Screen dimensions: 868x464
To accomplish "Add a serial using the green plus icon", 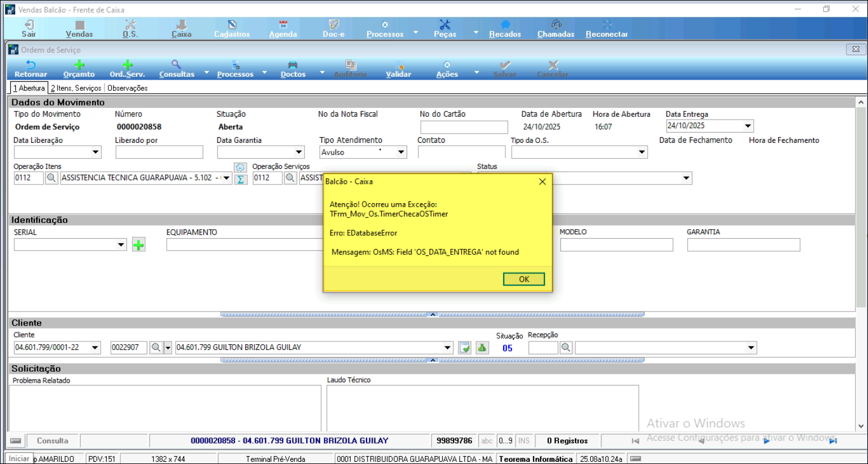I will click(x=138, y=245).
